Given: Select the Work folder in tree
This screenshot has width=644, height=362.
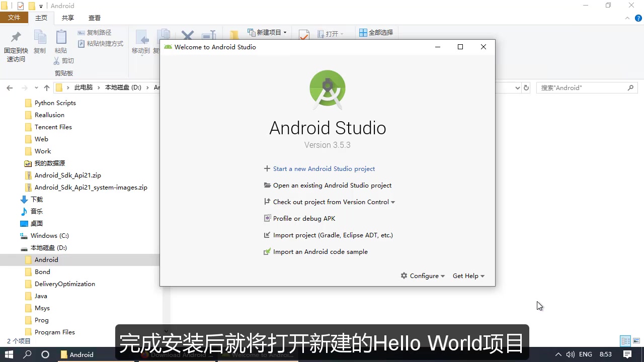Looking at the screenshot, I should point(43,151).
